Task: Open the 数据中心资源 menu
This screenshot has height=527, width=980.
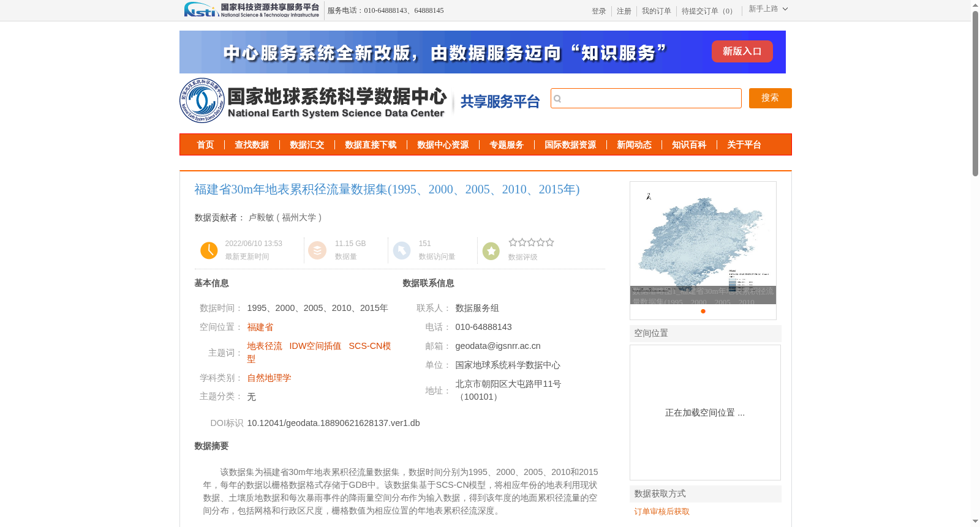Action: tap(443, 144)
